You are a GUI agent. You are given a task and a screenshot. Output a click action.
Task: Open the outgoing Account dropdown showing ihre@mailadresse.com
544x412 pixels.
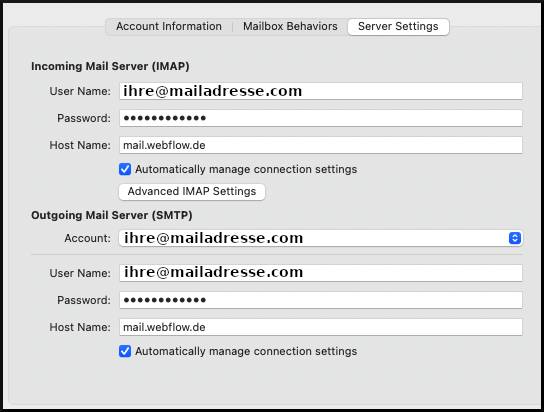[x=321, y=238]
